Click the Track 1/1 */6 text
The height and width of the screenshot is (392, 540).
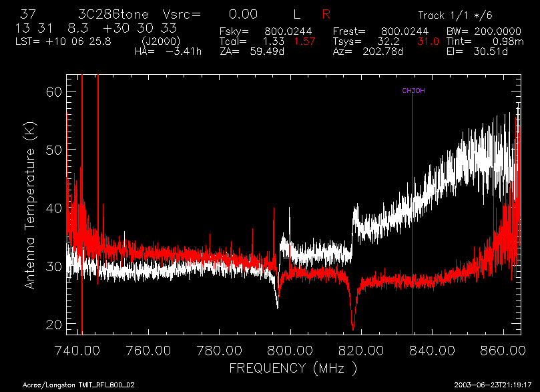click(x=455, y=15)
